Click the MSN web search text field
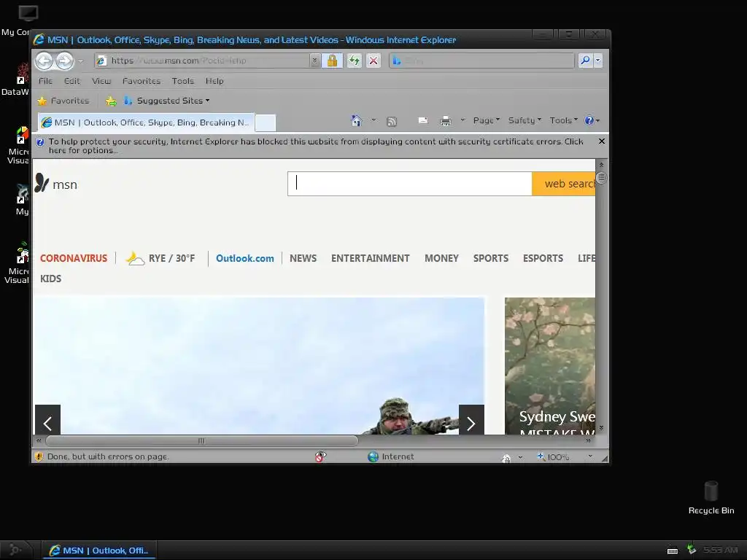Screen dimensions: 747x560 [410, 184]
